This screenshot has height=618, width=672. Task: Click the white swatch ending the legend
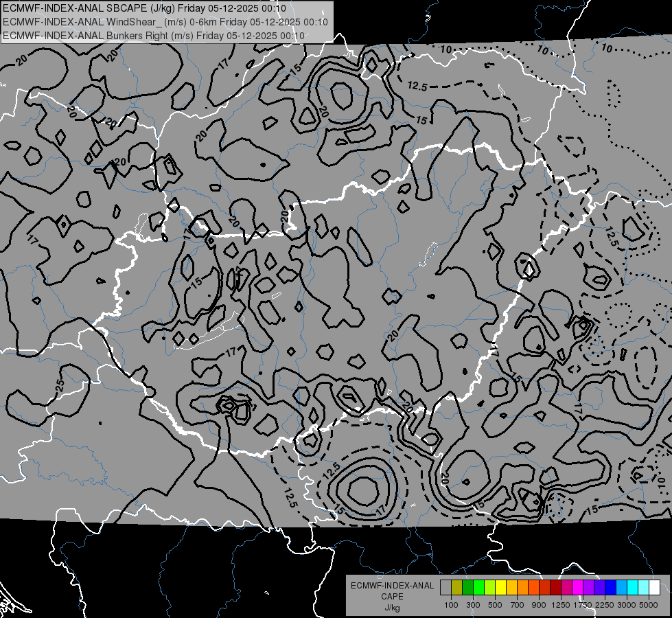click(x=655, y=587)
